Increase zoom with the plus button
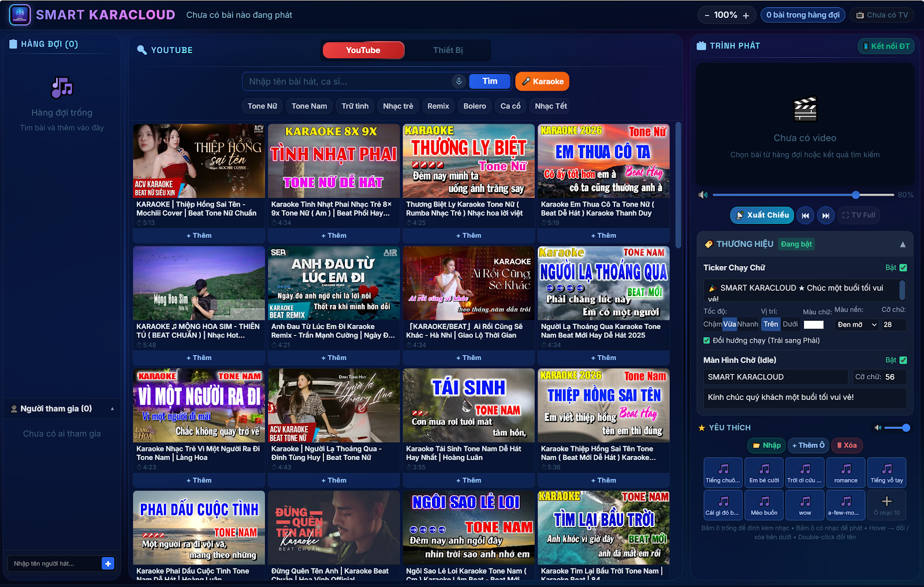The height and width of the screenshot is (587, 924). point(746,16)
